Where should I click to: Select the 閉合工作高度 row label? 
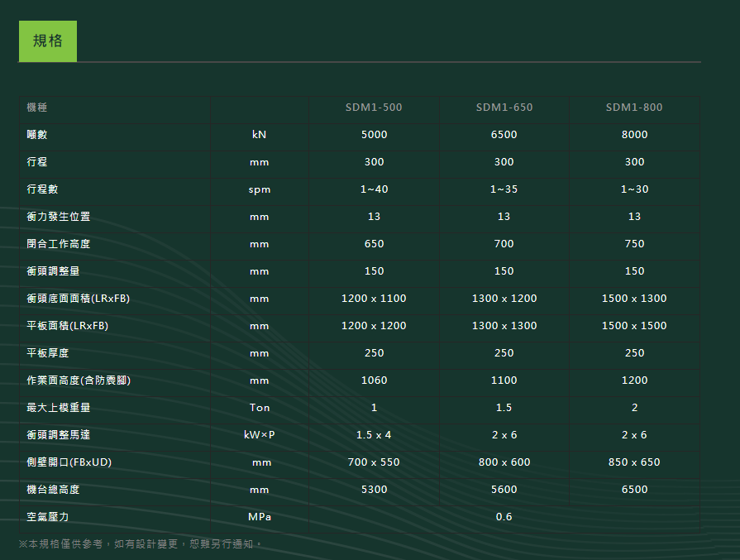[x=59, y=244]
